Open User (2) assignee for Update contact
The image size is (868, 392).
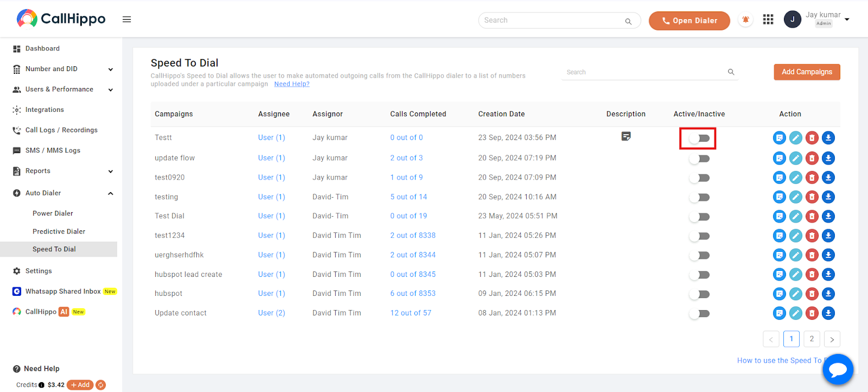coord(271,313)
